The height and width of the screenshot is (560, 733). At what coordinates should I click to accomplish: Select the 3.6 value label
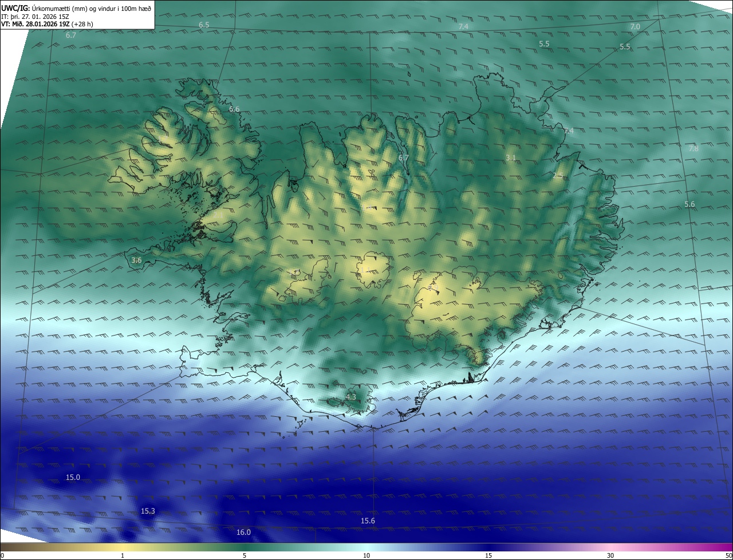pos(136,261)
